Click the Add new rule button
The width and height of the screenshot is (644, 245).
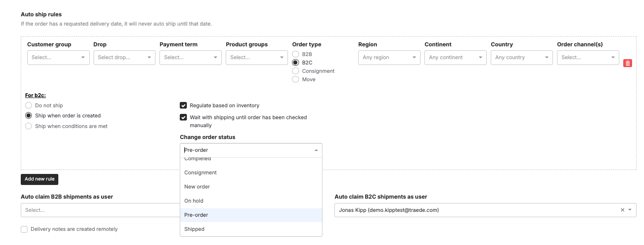pos(39,179)
